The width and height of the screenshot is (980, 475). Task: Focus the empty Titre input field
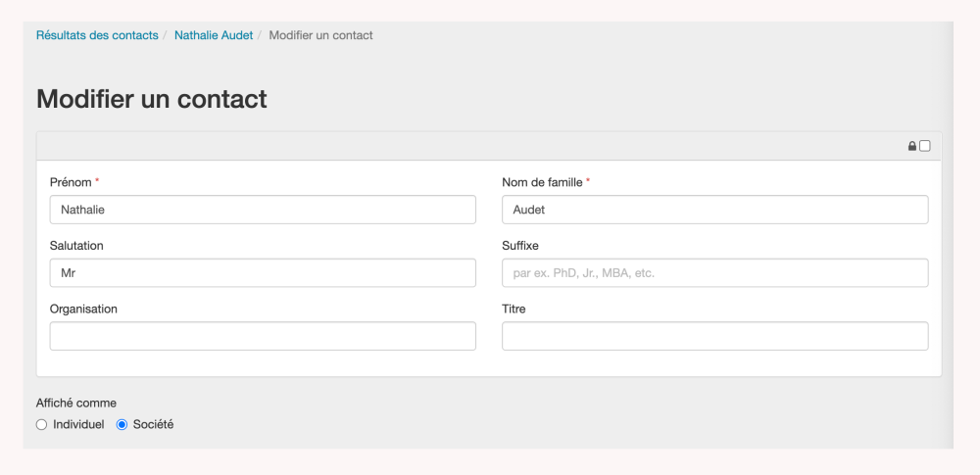714,336
